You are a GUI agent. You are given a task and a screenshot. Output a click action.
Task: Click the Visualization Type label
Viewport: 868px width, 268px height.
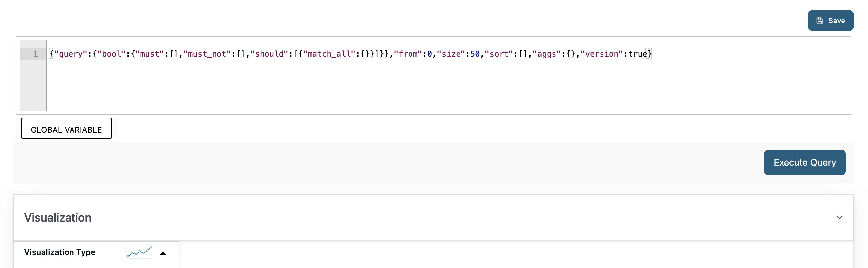click(60, 252)
